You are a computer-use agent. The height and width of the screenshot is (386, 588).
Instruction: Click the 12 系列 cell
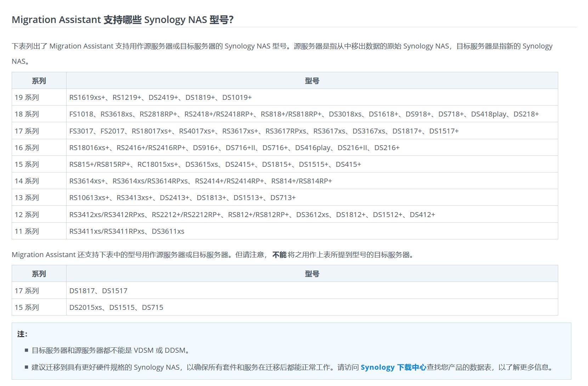(39, 215)
